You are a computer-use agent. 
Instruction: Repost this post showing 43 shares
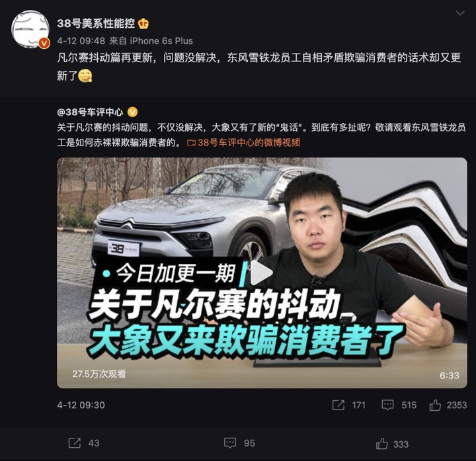[84, 443]
